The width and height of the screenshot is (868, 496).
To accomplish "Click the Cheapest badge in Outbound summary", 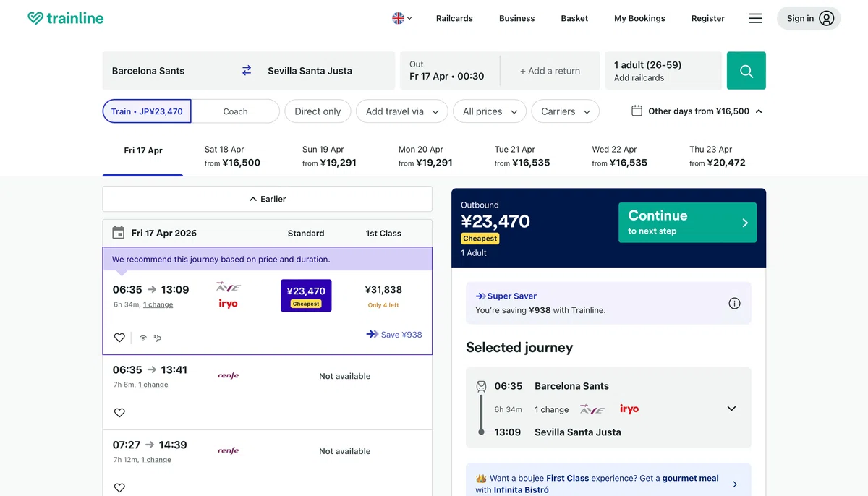I will point(480,239).
